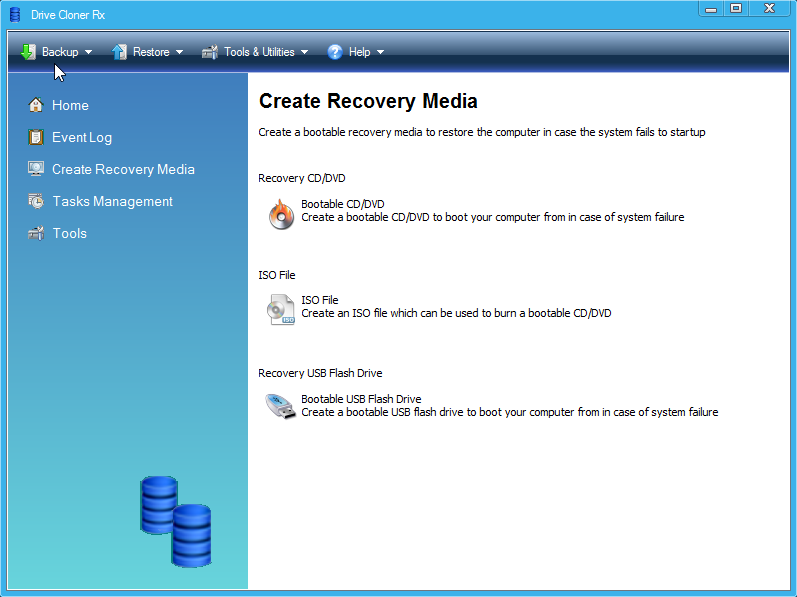The height and width of the screenshot is (597, 797).
Task: Click the 'Create a bootable USB flash drive' description
Action: pos(509,412)
